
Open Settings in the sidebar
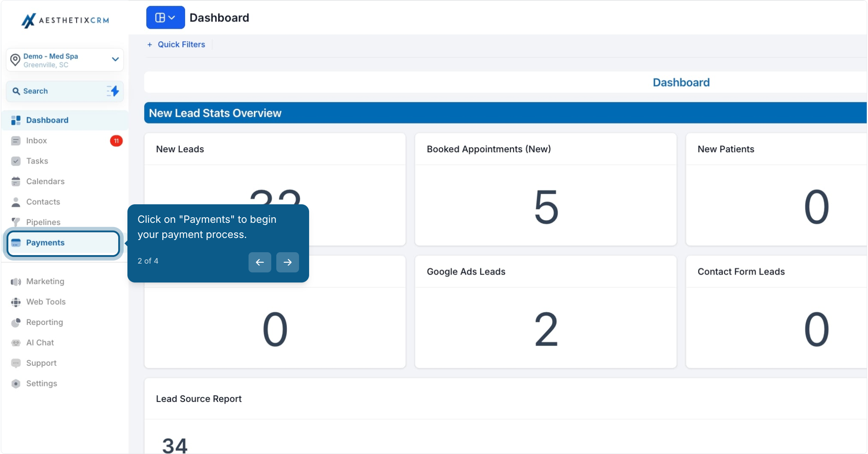pyautogui.click(x=65, y=383)
